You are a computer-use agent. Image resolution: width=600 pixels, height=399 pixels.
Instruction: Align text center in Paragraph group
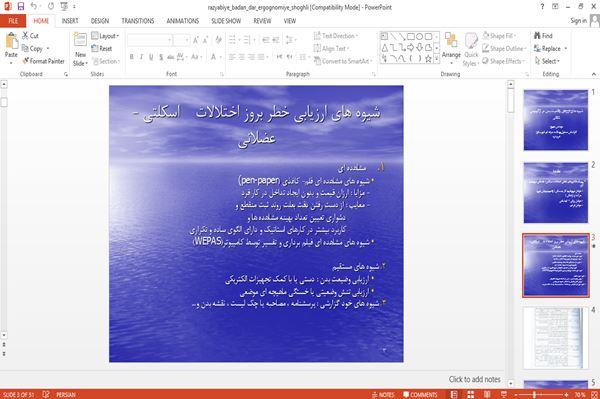click(x=242, y=57)
